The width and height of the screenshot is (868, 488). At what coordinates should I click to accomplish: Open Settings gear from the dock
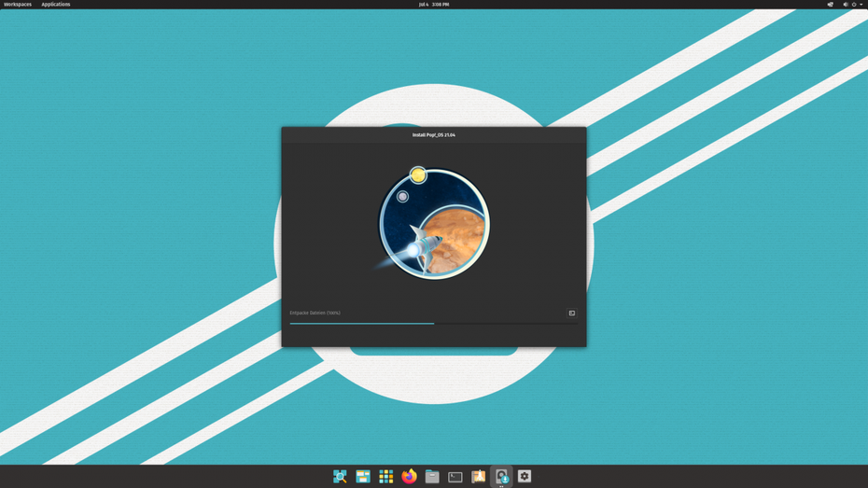point(525,477)
